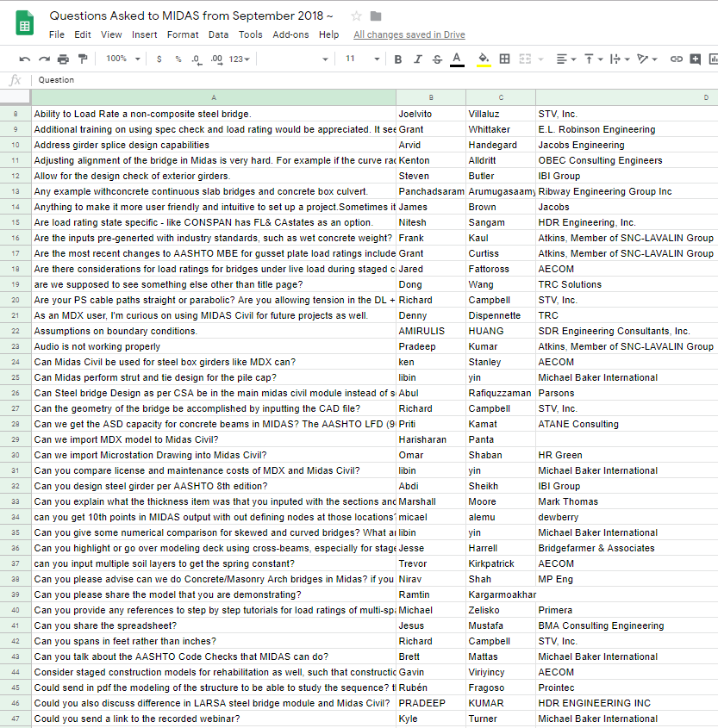Select company cell 'E.L. Robinson Engineering'
Screen dimensions: 718x728
point(627,129)
